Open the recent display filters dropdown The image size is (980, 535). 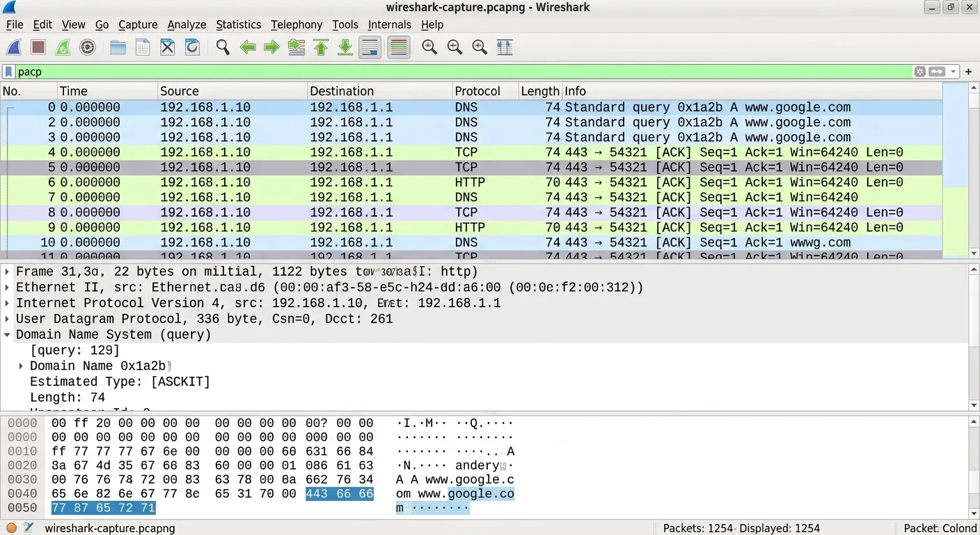click(954, 72)
